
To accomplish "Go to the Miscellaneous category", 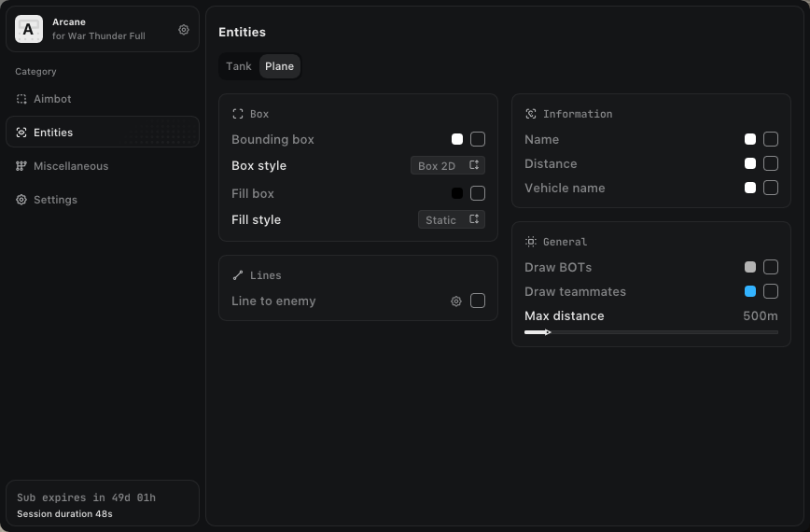I will point(71,166).
